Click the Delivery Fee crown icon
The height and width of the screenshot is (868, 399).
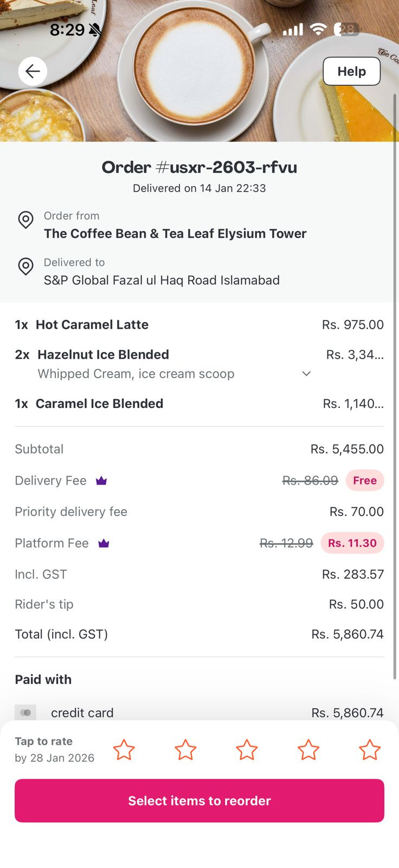coord(101,481)
